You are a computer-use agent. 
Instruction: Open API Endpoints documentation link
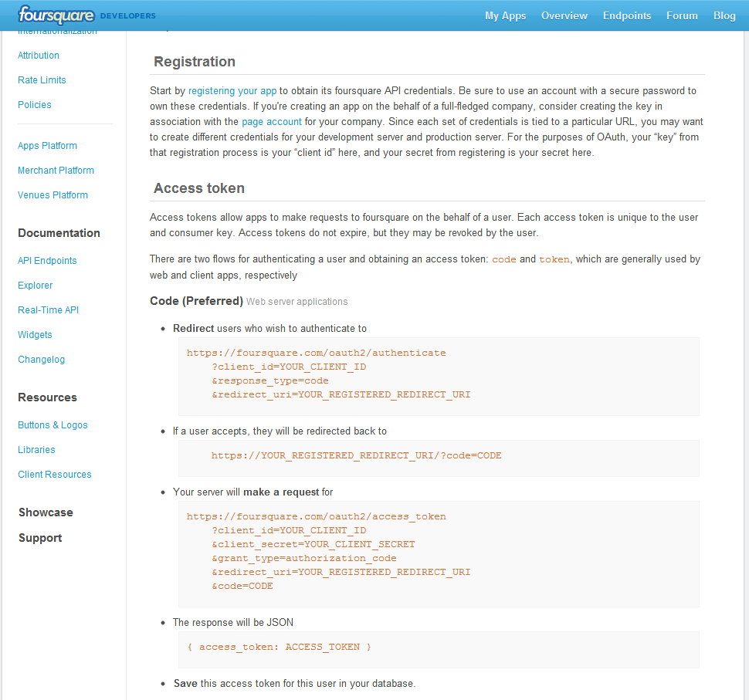pos(47,261)
